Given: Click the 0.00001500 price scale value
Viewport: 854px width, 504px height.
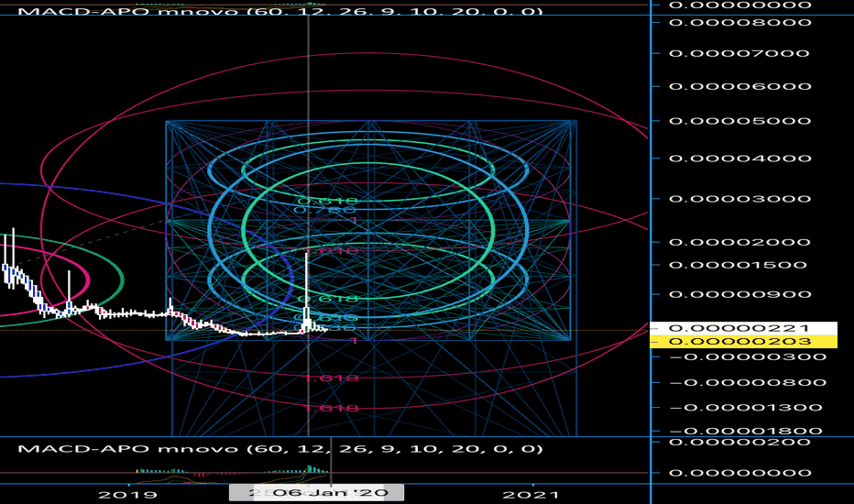Looking at the screenshot, I should (738, 266).
